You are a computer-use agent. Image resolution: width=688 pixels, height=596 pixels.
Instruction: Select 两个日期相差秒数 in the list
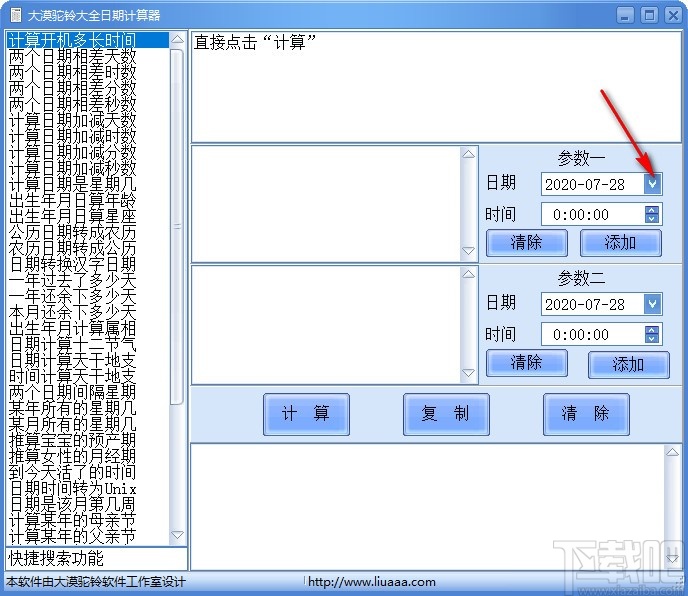click(87, 104)
